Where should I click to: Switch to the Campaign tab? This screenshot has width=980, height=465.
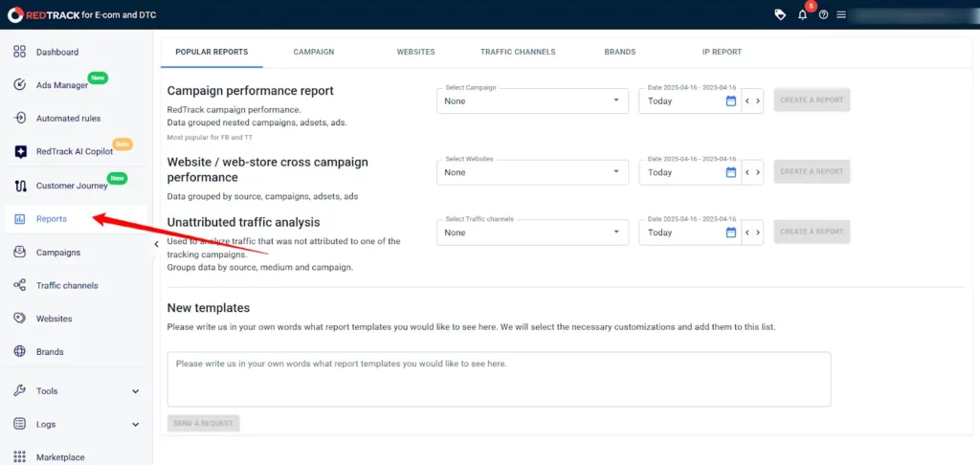314,52
